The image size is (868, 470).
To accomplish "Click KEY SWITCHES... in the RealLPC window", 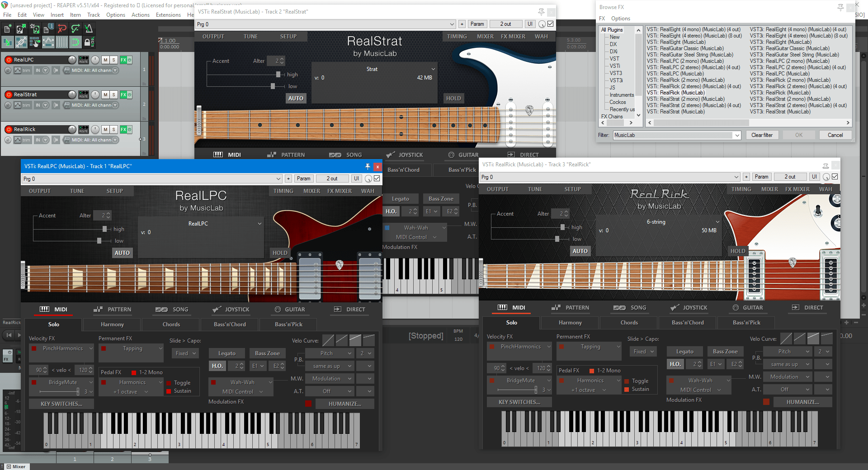I will [61, 404].
